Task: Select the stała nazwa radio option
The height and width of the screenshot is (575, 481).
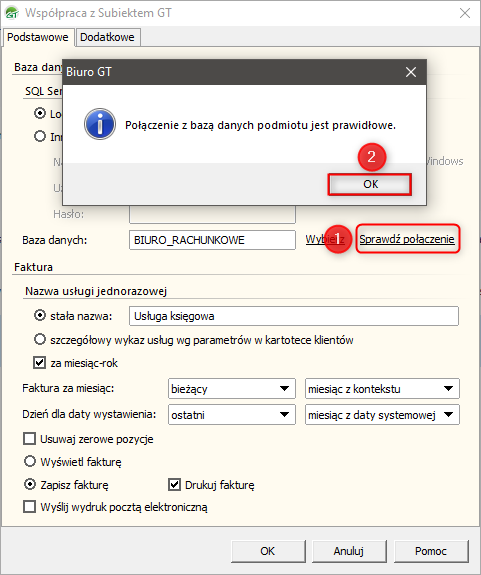Action: (40, 316)
